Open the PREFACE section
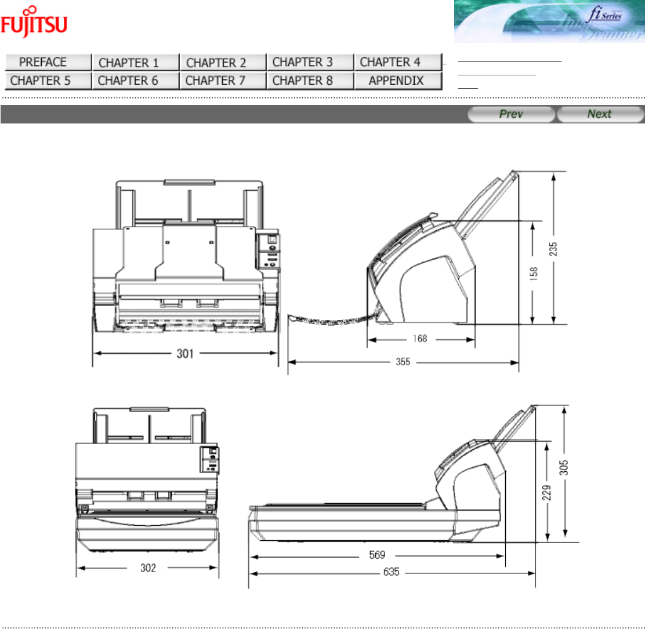Screen dimensions: 645x644 [48, 62]
